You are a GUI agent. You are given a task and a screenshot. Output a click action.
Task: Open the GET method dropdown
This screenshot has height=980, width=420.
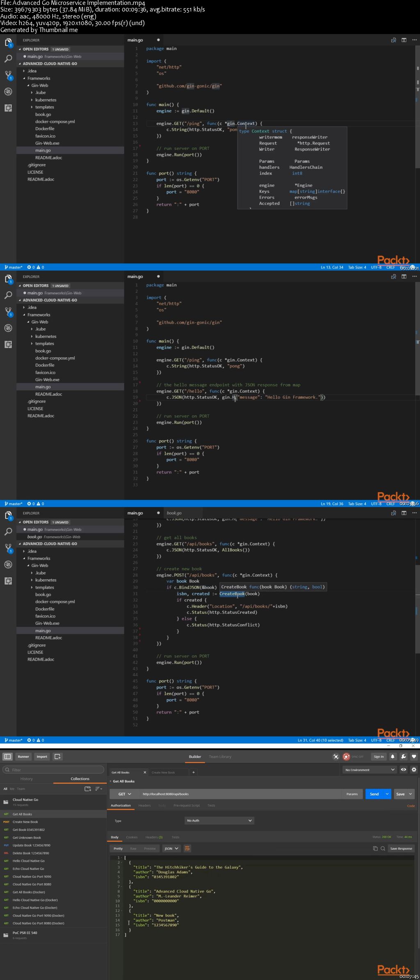(124, 794)
